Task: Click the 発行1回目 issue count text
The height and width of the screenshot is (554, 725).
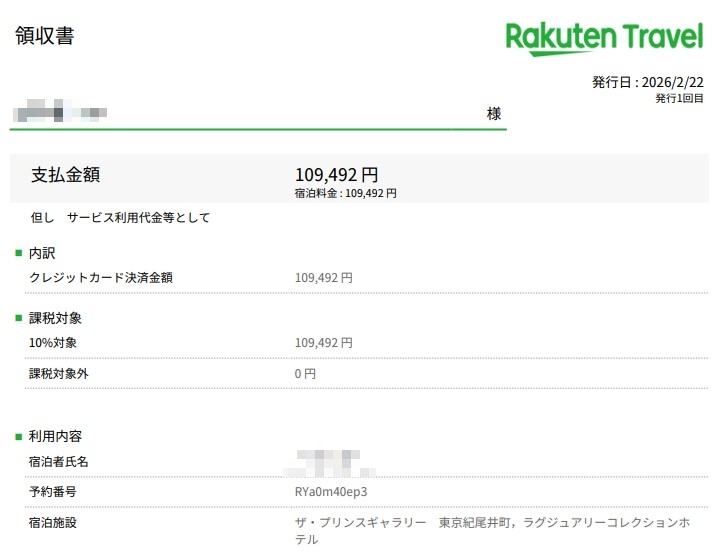Action: (x=679, y=99)
